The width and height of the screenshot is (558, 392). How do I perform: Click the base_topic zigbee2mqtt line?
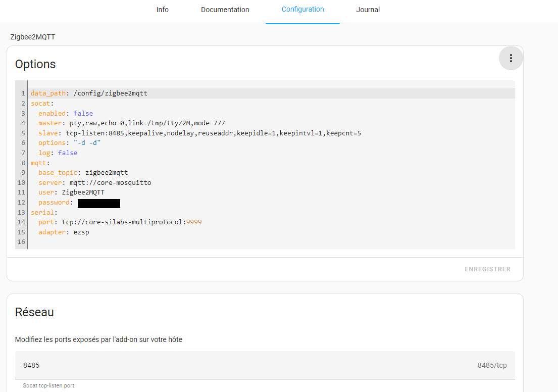click(x=83, y=173)
